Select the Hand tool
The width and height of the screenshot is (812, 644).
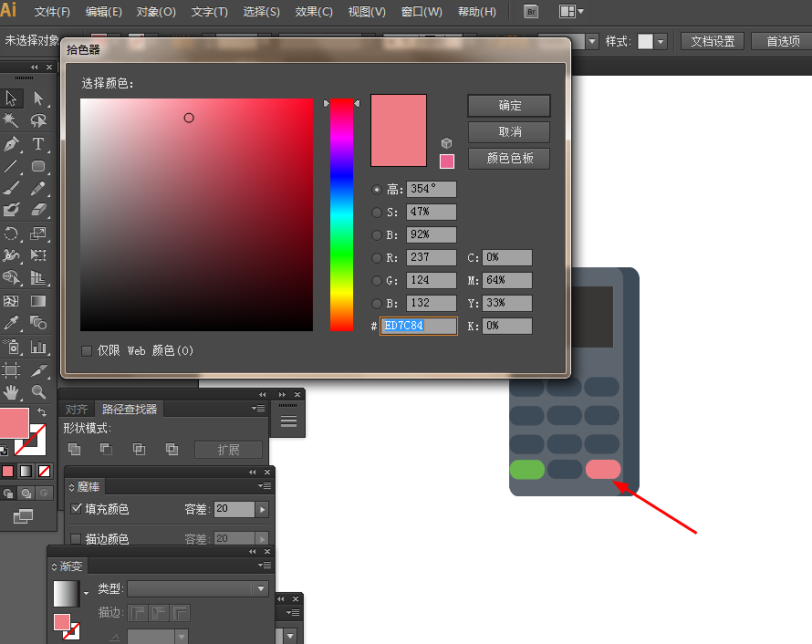click(11, 392)
